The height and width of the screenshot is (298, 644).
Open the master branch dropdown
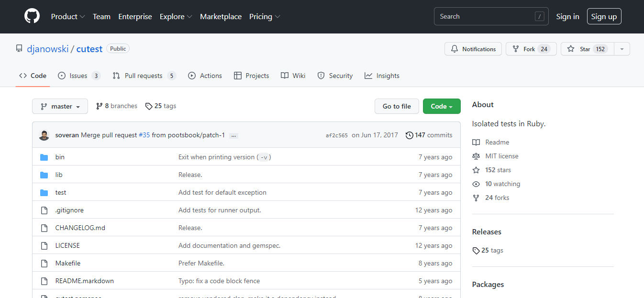point(60,106)
